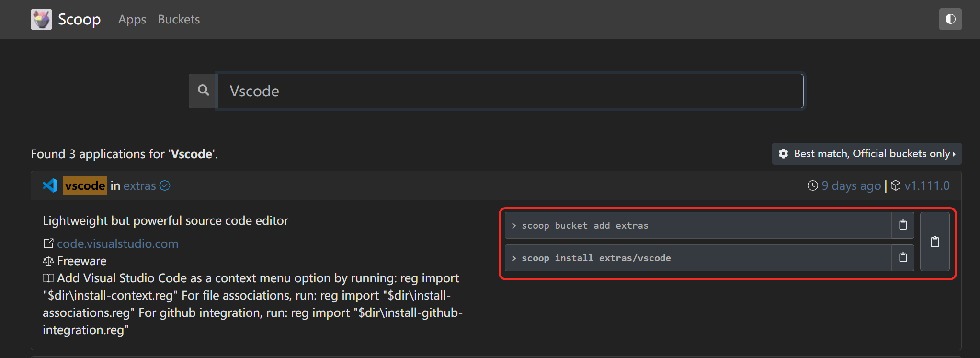Viewport: 980px width, 358px height.
Task: Open 'Best match, Official buckets only' options dropdown
Action: (x=867, y=154)
